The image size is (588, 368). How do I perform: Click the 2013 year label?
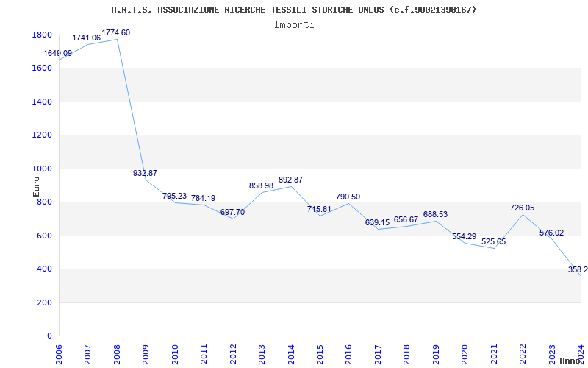pos(262,355)
